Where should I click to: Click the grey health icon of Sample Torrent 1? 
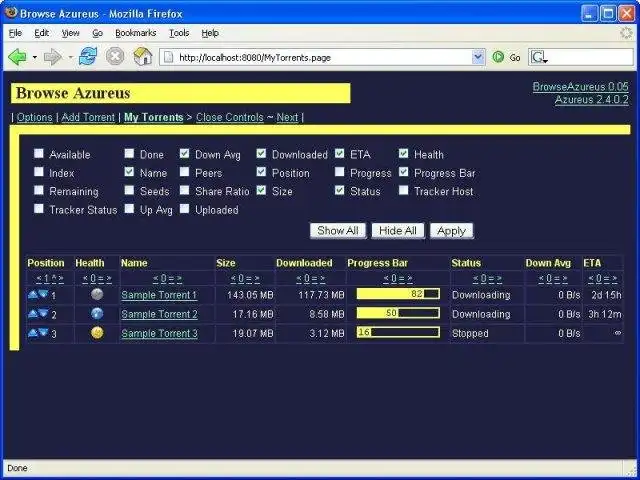point(97,294)
